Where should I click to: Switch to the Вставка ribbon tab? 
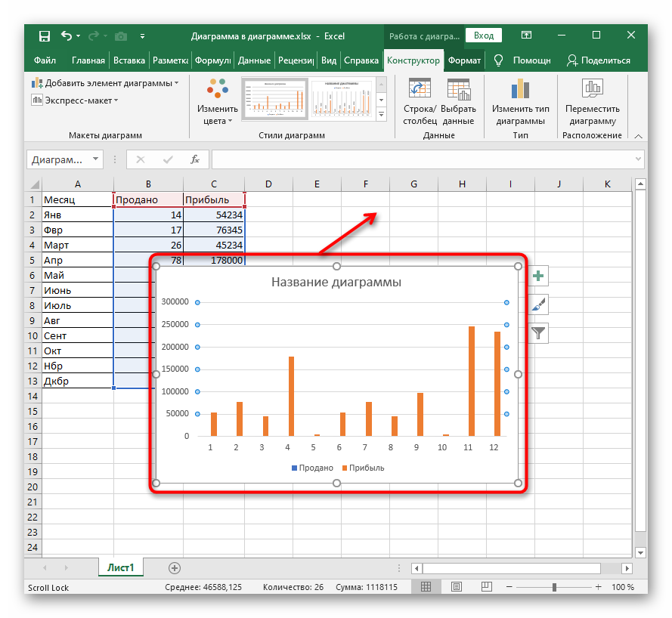click(129, 60)
